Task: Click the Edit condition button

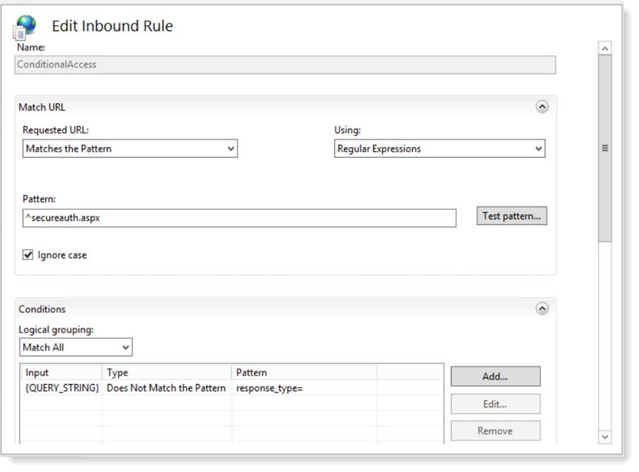Action: (495, 404)
